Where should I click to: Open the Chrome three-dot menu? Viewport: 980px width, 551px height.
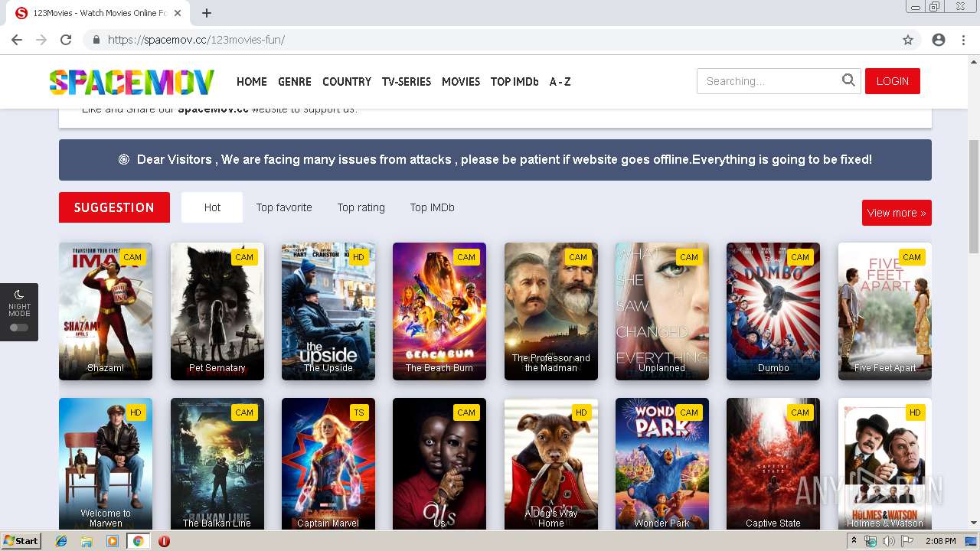963,40
